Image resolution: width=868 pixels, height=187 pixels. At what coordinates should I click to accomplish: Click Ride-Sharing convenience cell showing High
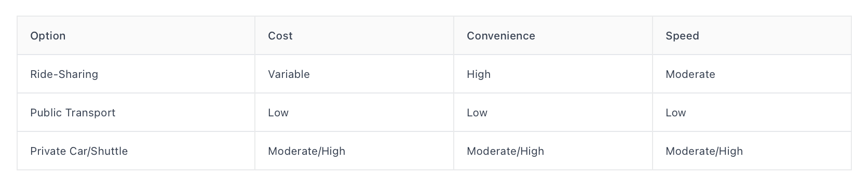tap(479, 74)
